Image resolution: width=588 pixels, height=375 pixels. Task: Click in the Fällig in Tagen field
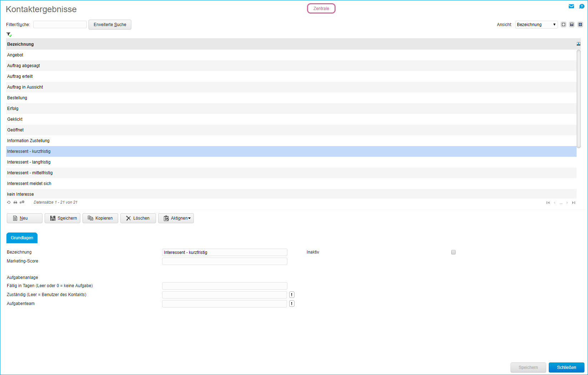click(x=225, y=286)
